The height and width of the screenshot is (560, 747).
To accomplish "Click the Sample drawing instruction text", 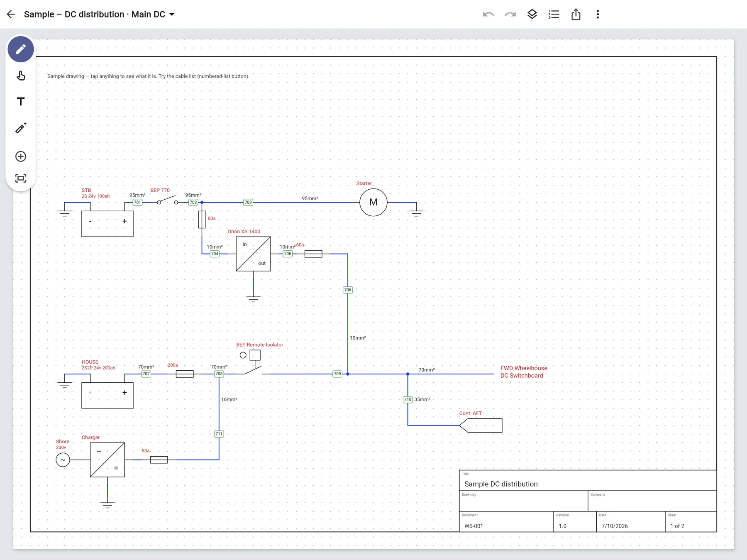I will click(148, 76).
